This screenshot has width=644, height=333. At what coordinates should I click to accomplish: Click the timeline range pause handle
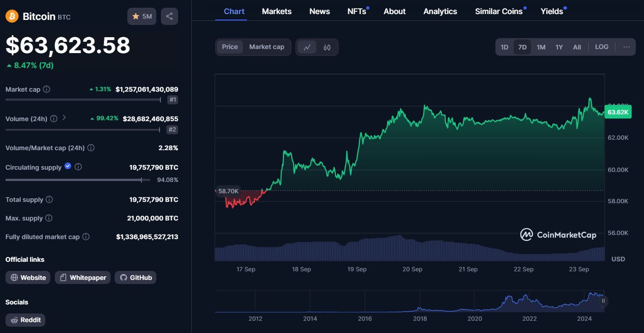[x=603, y=301]
